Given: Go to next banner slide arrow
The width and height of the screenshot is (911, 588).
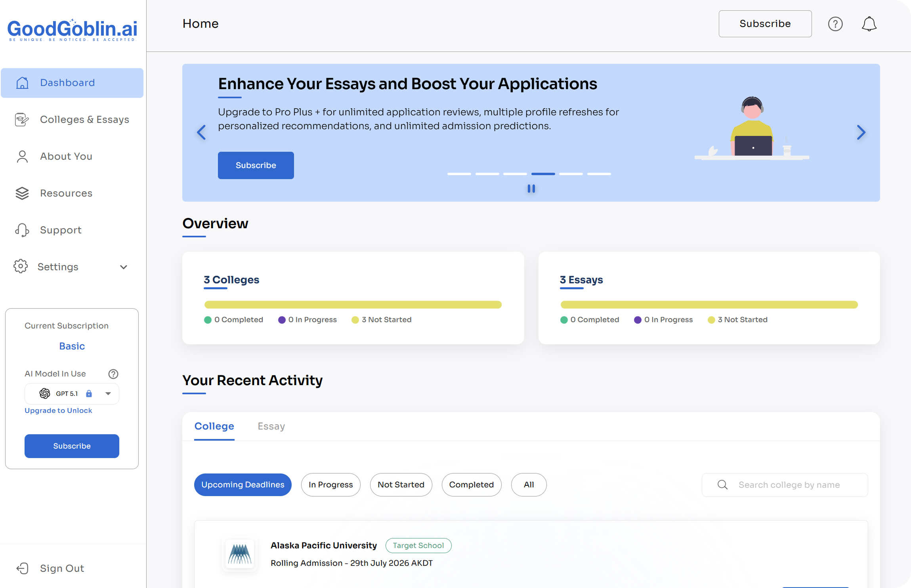Looking at the screenshot, I should (x=861, y=132).
